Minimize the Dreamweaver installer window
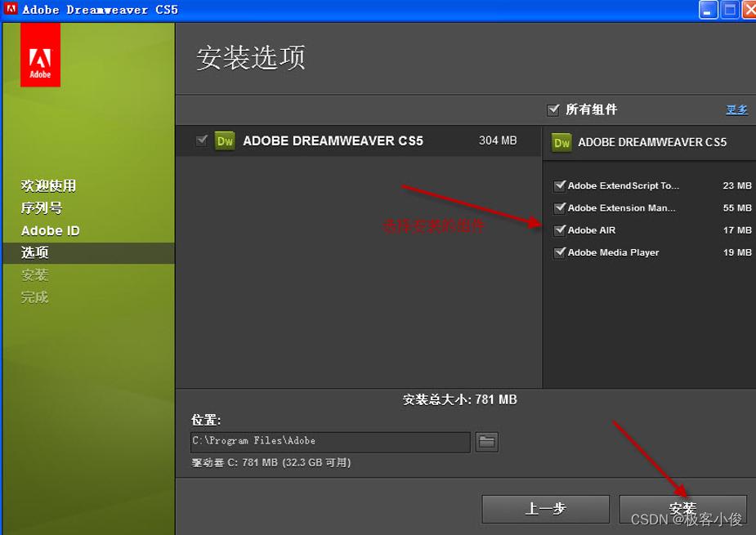This screenshot has height=535, width=756. click(x=708, y=10)
